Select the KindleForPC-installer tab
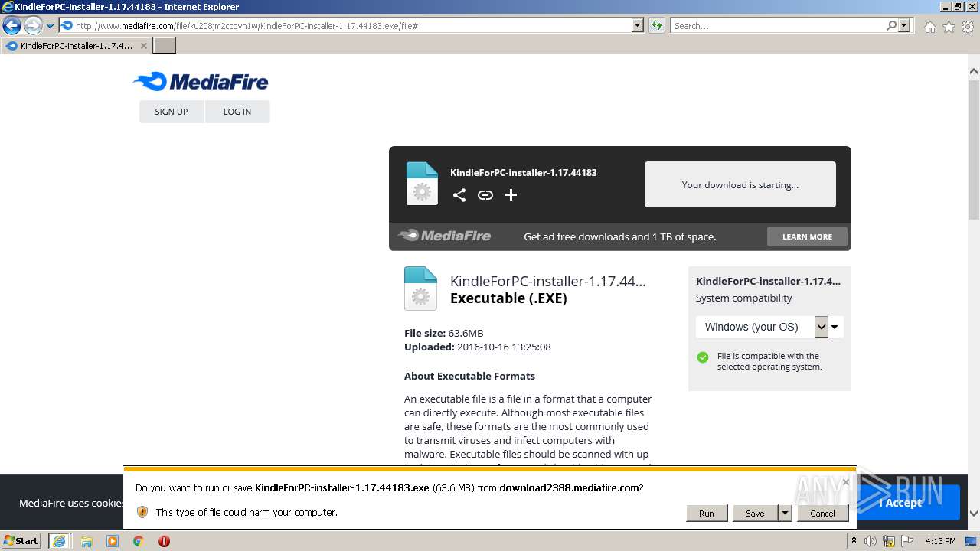This screenshot has height=551, width=980. [75, 46]
